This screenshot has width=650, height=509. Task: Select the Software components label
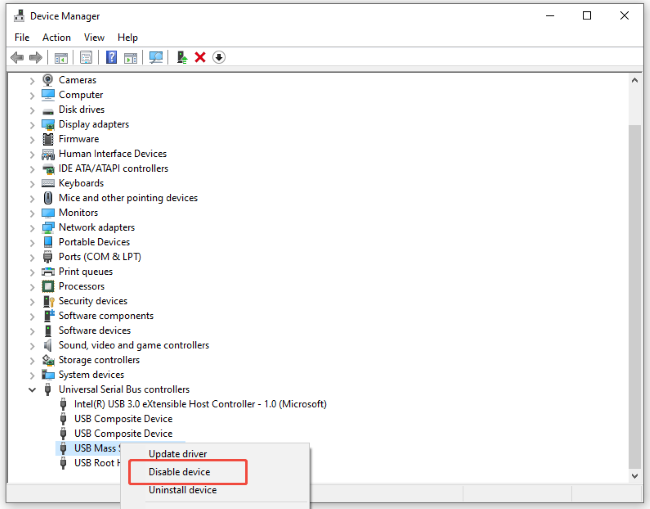click(x=106, y=316)
